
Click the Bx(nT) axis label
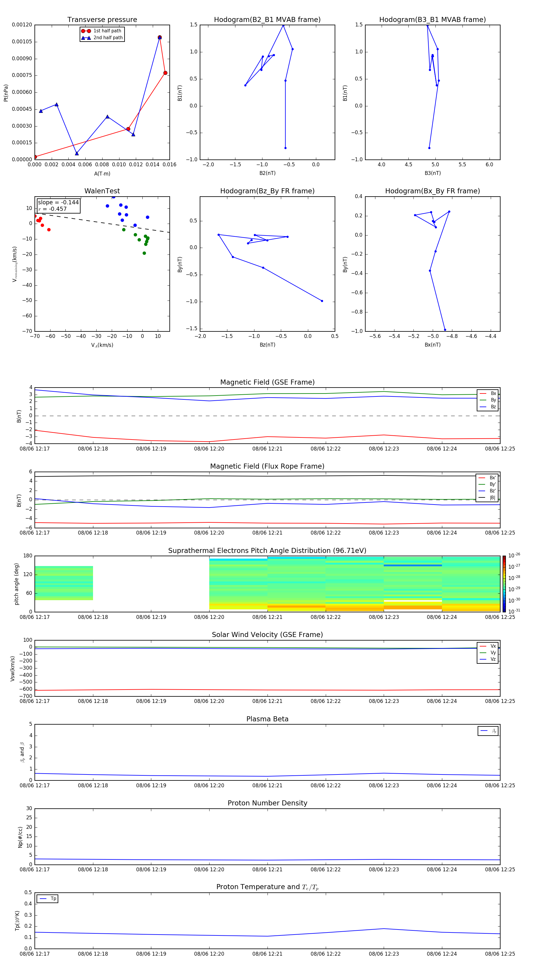[432, 345]
